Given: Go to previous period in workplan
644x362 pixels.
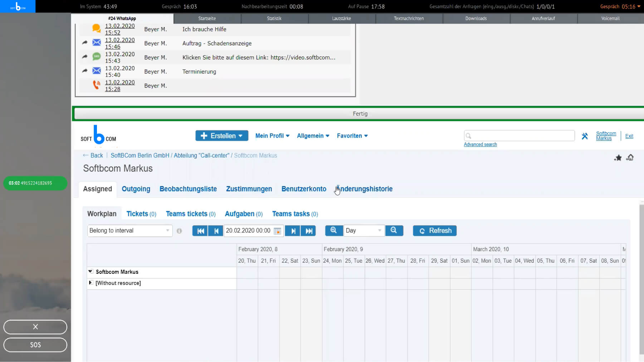Looking at the screenshot, I should 216,231.
